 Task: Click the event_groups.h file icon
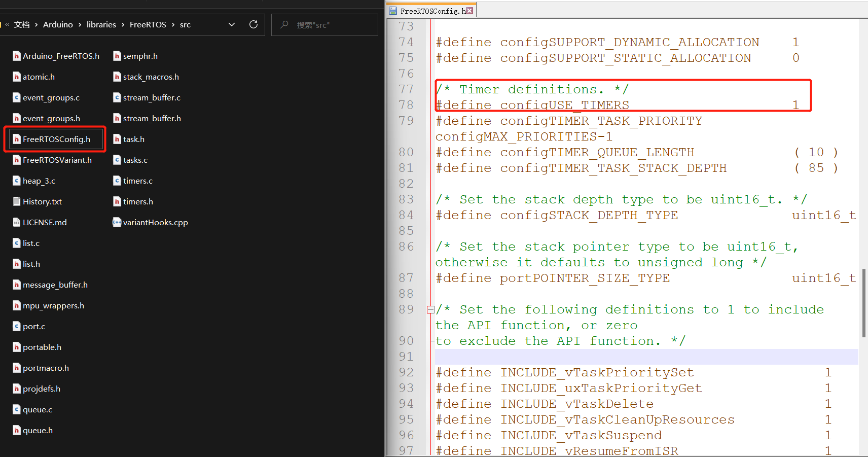17,118
